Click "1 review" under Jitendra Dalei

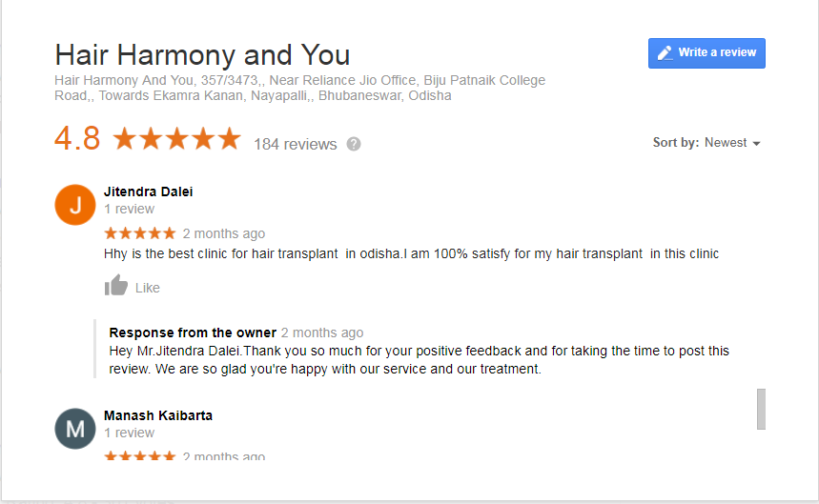pos(129,209)
